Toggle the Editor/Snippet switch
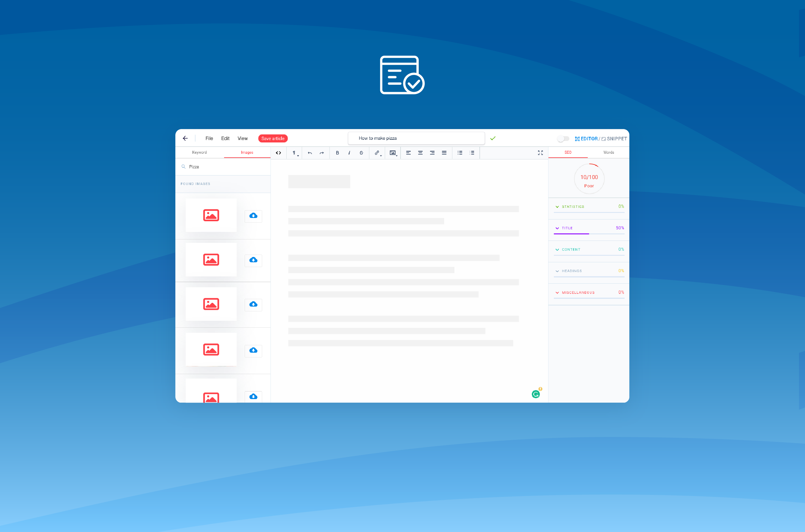The height and width of the screenshot is (532, 805). coord(563,138)
